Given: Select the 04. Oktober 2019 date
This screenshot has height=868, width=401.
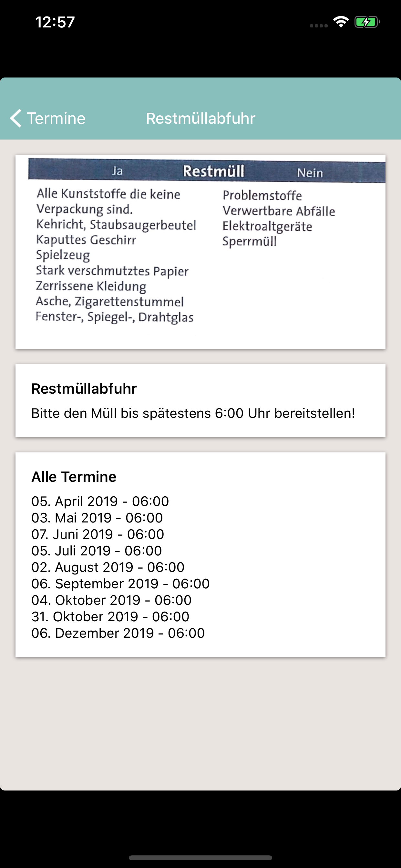Looking at the screenshot, I should click(x=111, y=600).
